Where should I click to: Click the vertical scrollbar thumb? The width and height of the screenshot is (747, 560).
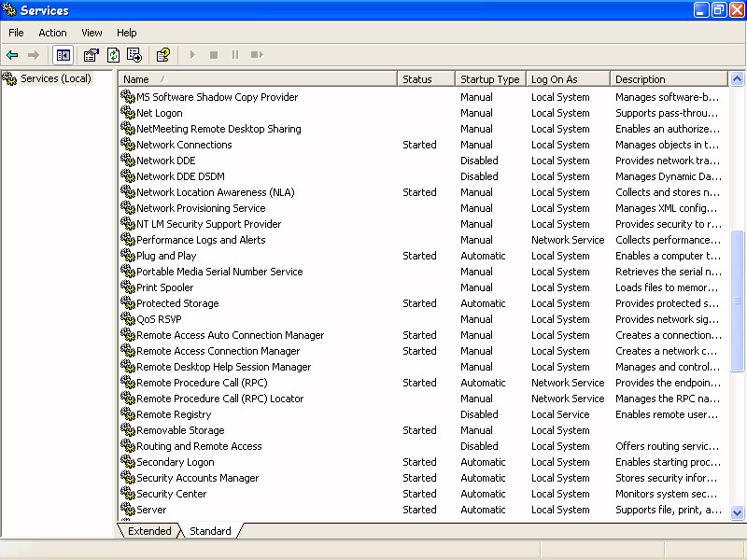click(737, 301)
